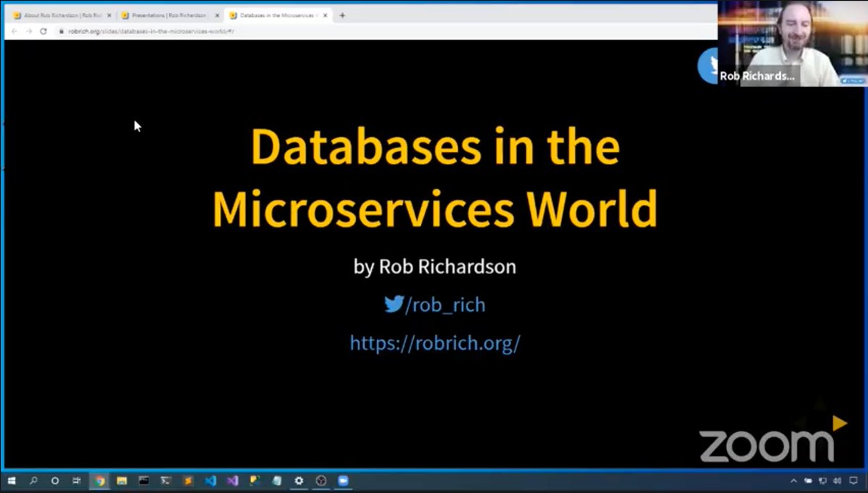Go back in the browser
868x493 pixels.
14,31
